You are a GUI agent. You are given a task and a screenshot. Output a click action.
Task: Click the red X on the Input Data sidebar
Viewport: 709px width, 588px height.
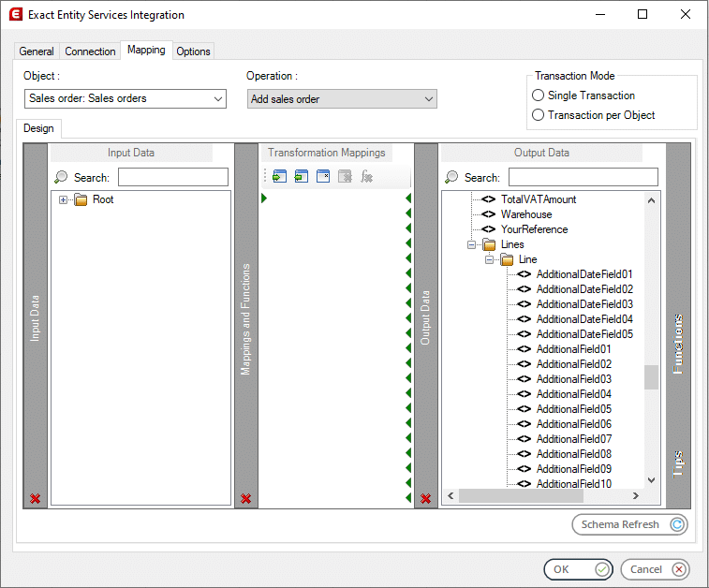(x=36, y=498)
